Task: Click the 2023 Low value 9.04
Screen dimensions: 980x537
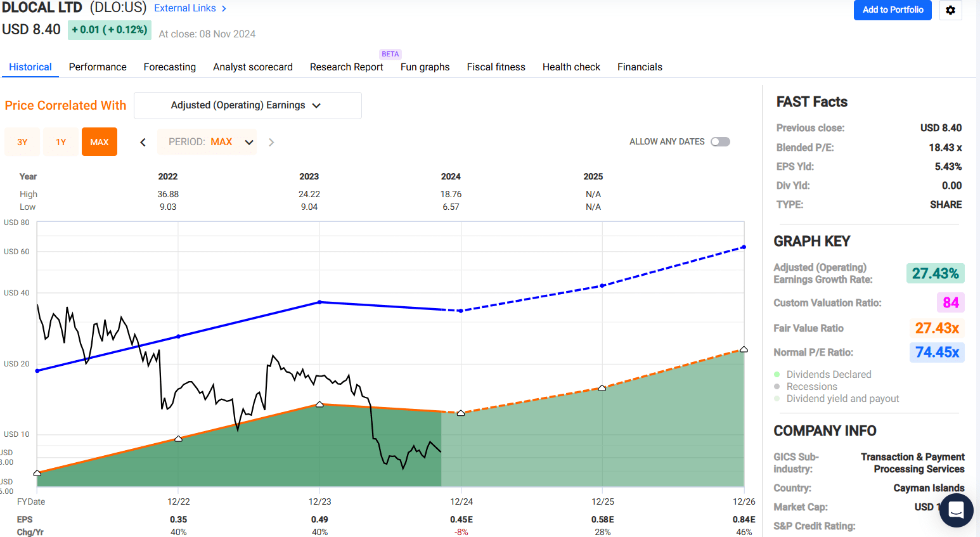Action: click(x=309, y=207)
